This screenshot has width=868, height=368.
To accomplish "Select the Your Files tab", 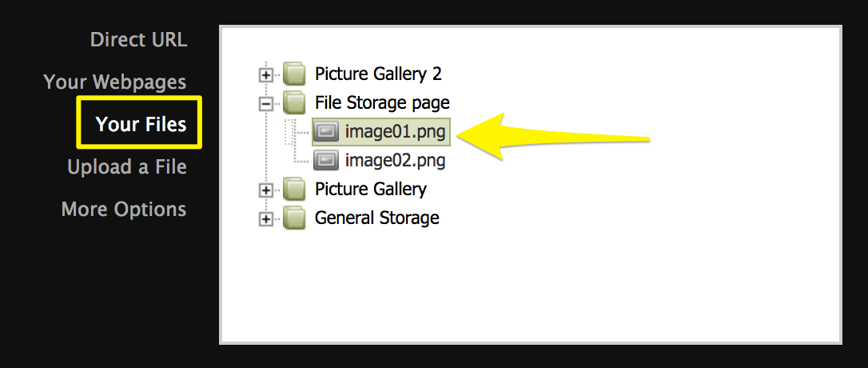I will coord(141,124).
